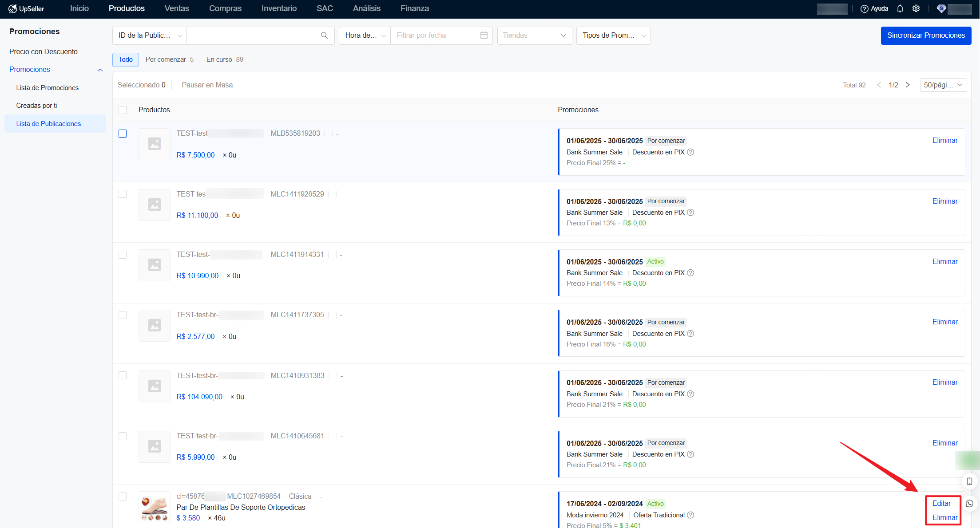Open the 50/página page size dropdown
The image size is (980, 528).
pyautogui.click(x=943, y=85)
